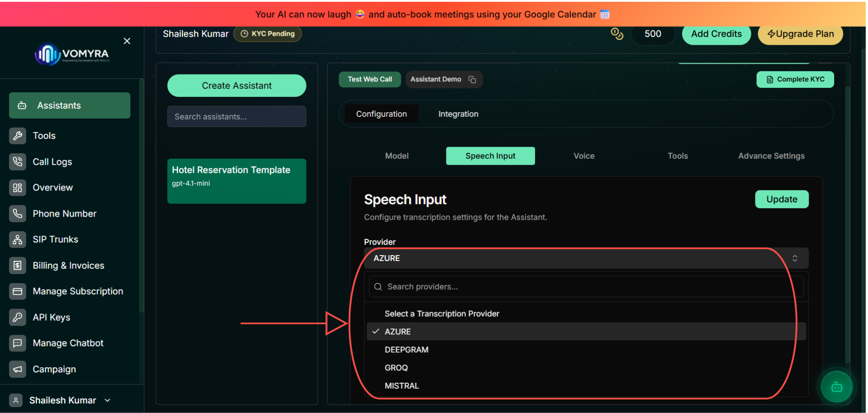
Task: Click the Vomyra logo
Action: click(x=72, y=54)
